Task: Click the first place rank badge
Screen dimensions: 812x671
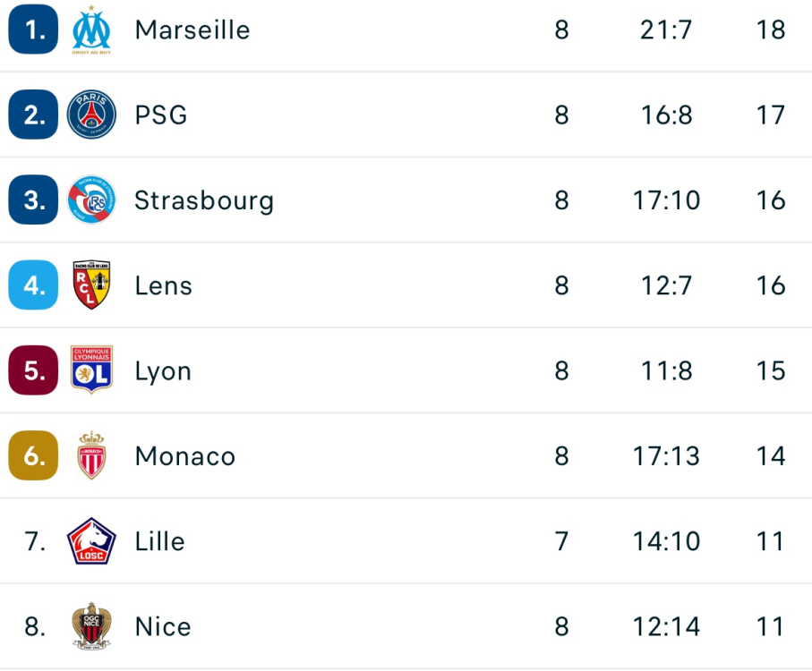Action: (33, 30)
